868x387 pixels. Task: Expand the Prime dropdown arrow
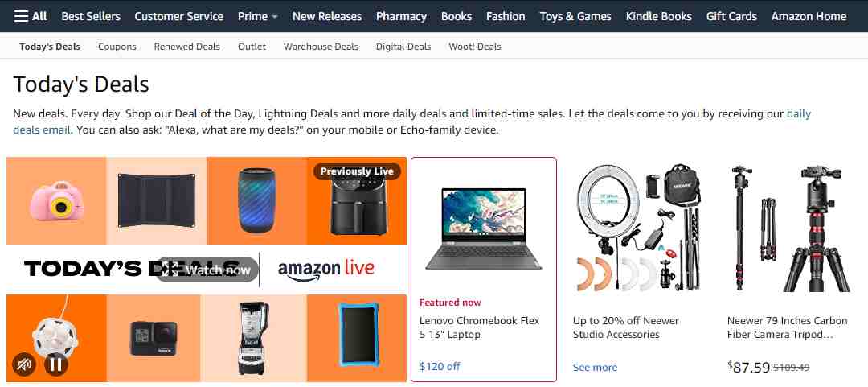coord(275,17)
